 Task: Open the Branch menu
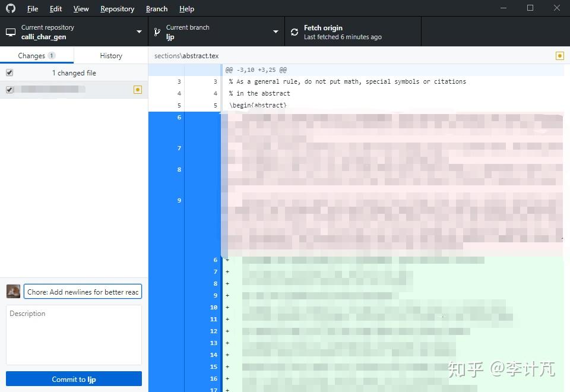pyautogui.click(x=156, y=8)
